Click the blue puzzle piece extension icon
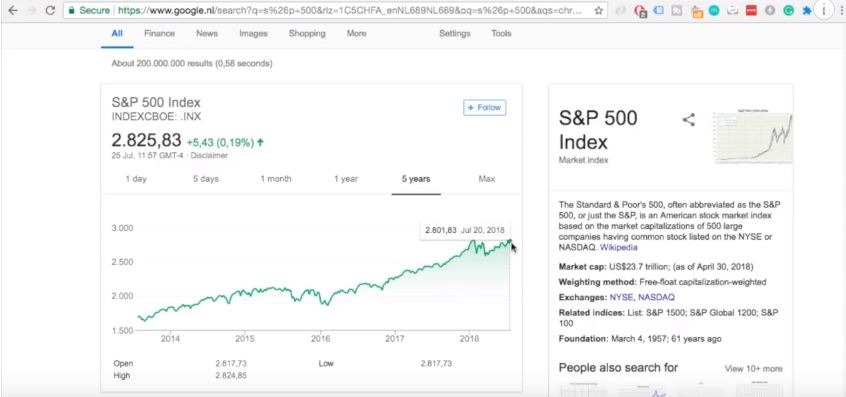 807,10
